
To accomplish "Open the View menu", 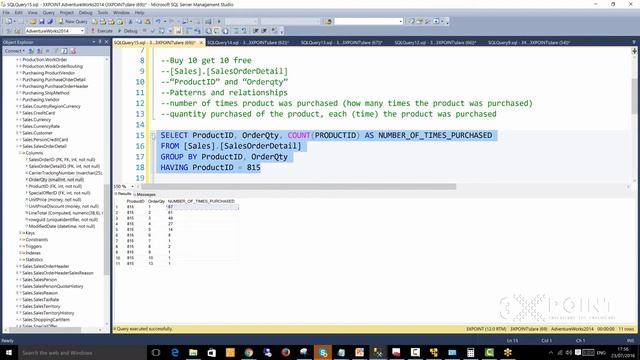I will [32, 13].
